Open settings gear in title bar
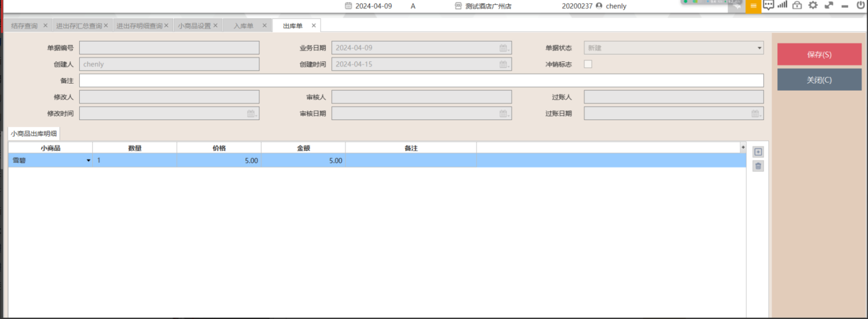868x319 pixels. (813, 6)
